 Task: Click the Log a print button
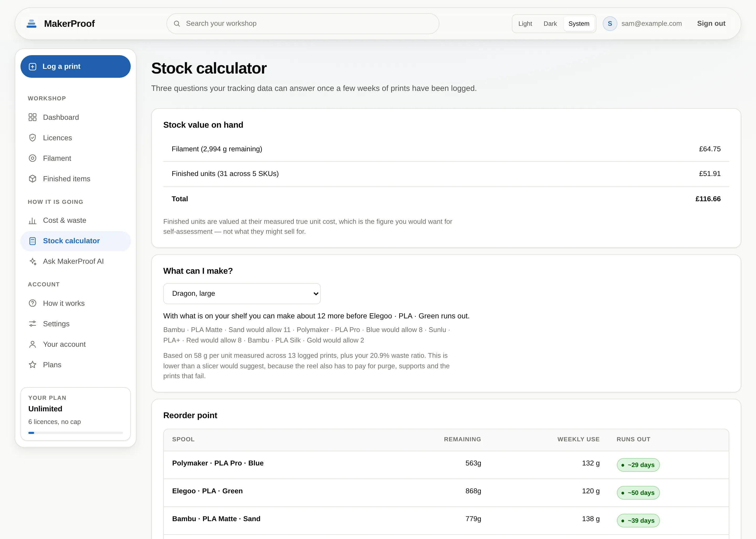pyautogui.click(x=76, y=66)
